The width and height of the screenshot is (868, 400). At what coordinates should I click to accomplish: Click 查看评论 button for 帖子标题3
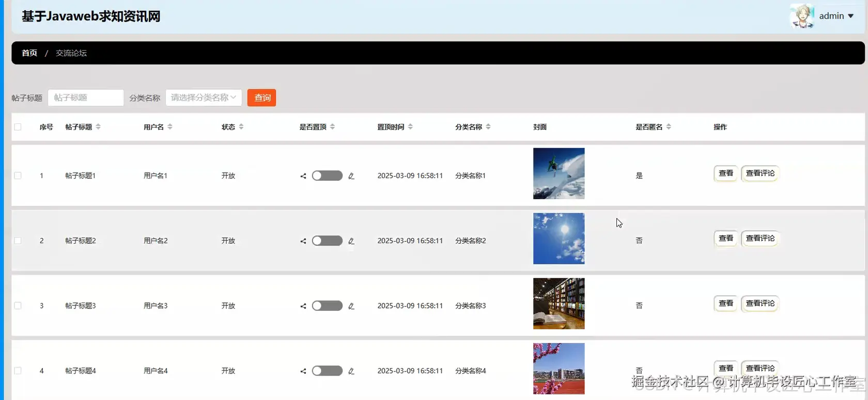[760, 303]
